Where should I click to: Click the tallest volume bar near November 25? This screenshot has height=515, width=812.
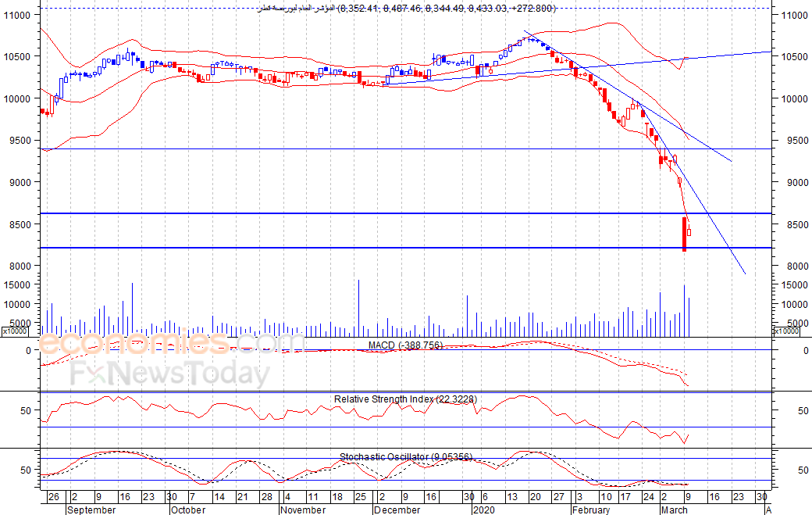(358, 308)
